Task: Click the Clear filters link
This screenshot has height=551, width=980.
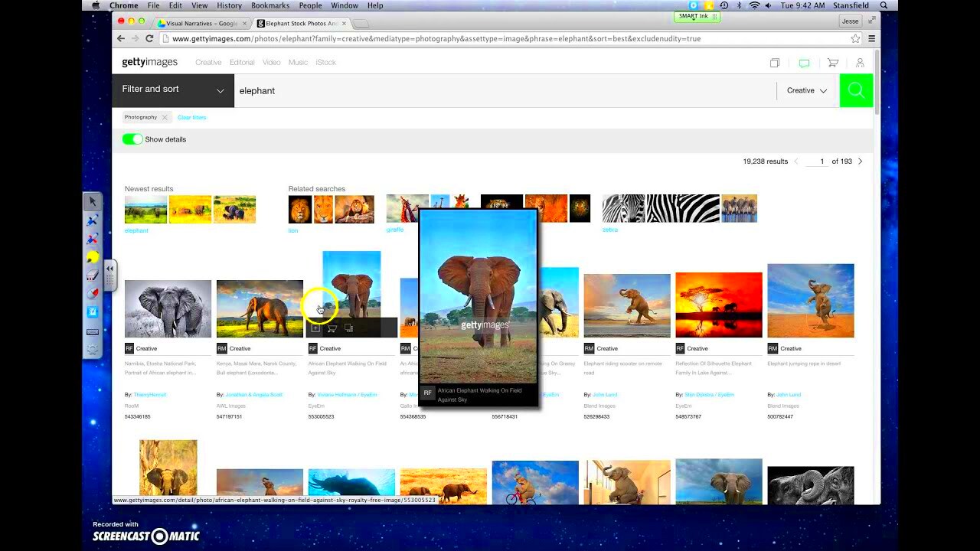Action: click(x=191, y=117)
